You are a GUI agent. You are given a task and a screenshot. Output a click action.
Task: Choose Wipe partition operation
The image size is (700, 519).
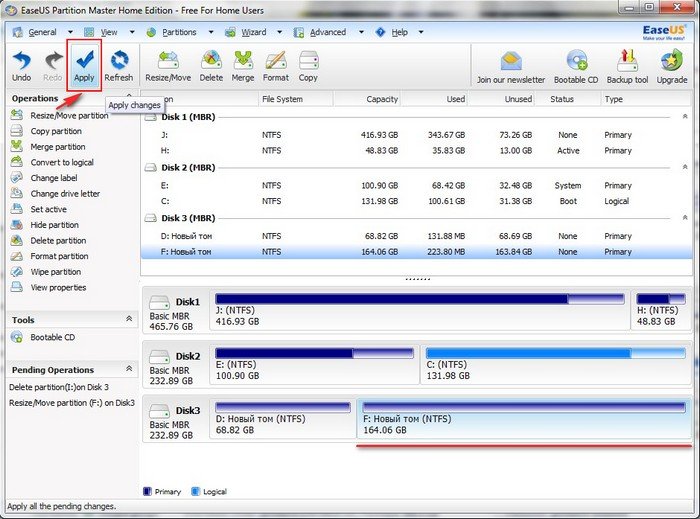(x=46, y=272)
